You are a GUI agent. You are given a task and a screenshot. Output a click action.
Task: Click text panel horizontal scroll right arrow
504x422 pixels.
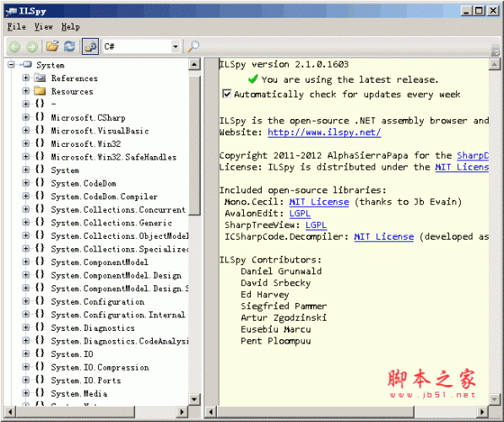(482, 412)
